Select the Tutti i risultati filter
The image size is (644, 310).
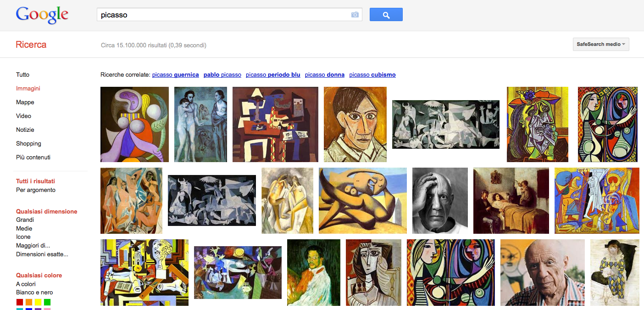pos(35,181)
